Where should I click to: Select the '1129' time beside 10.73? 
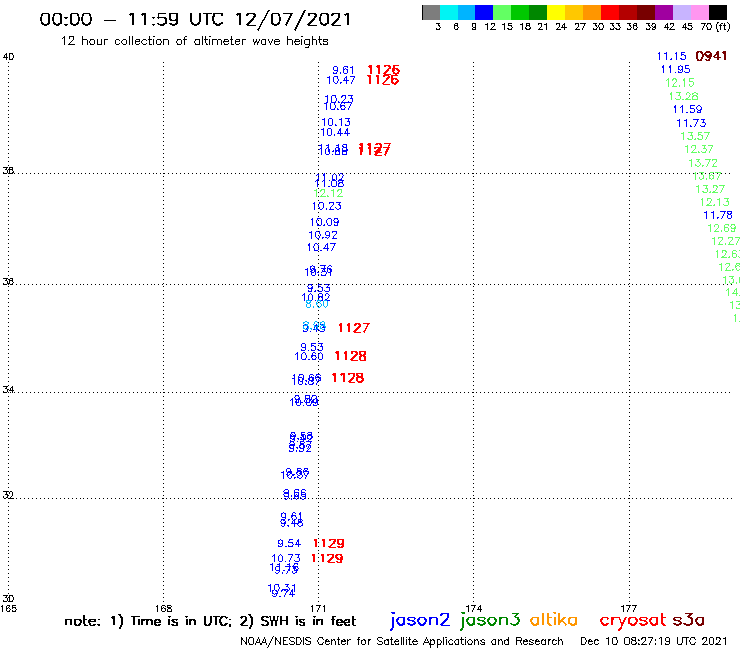327,558
